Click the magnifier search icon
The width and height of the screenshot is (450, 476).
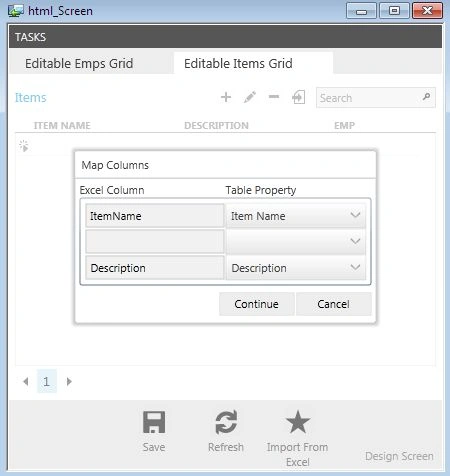pyautogui.click(x=426, y=97)
